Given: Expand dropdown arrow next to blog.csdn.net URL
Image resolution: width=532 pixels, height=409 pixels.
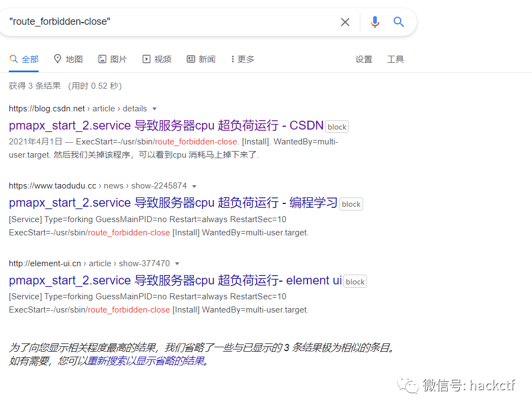Looking at the screenshot, I should [155, 109].
